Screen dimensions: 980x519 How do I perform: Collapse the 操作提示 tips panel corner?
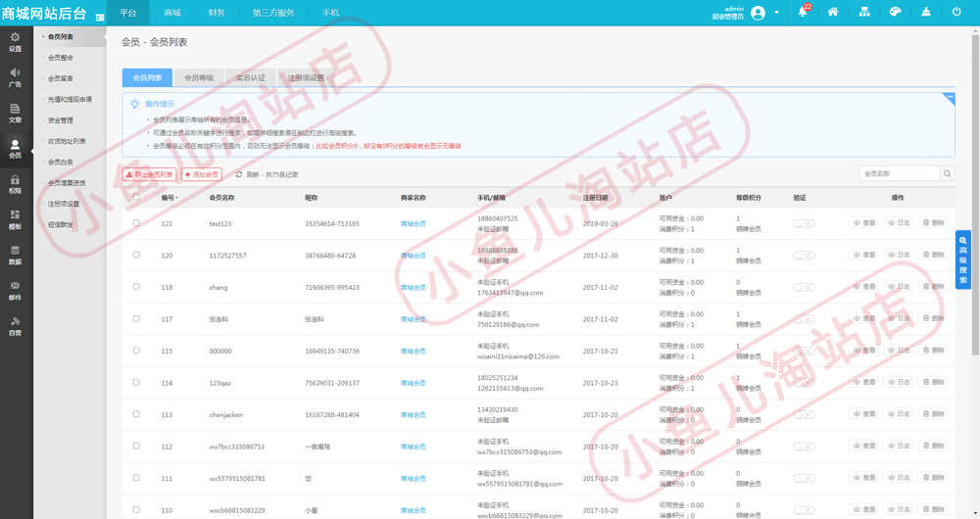[x=950, y=97]
